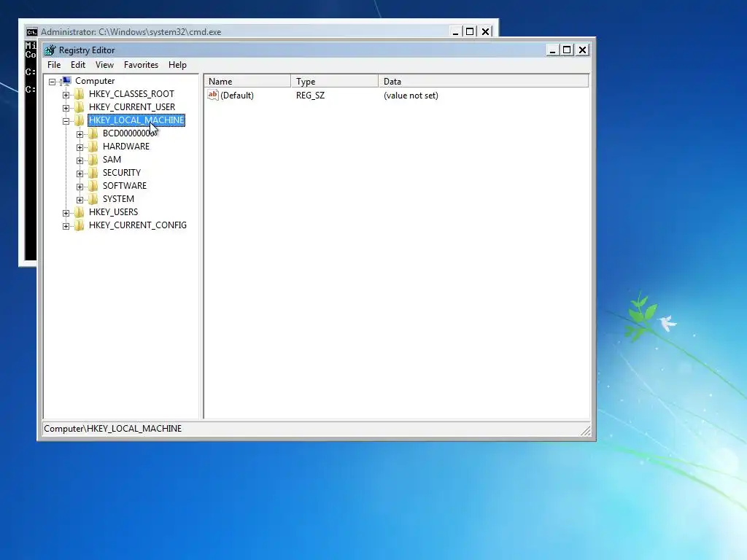Expand the BCD00000000 subkey
Viewport: 747px width, 560px height.
pos(80,134)
